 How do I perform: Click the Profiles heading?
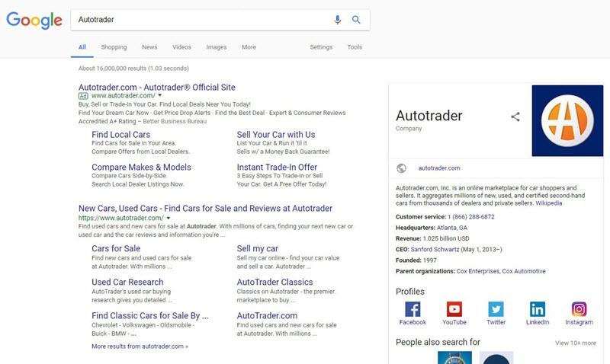[x=409, y=292]
